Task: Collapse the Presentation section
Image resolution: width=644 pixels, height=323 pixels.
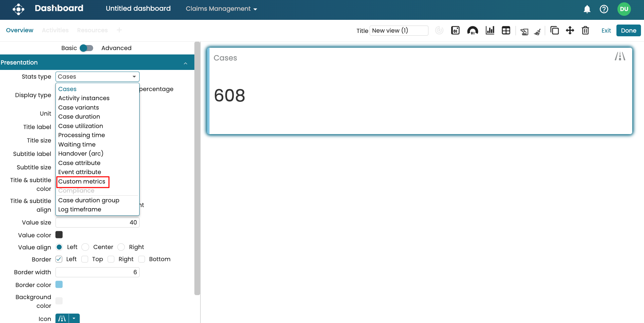Action: pos(185,63)
